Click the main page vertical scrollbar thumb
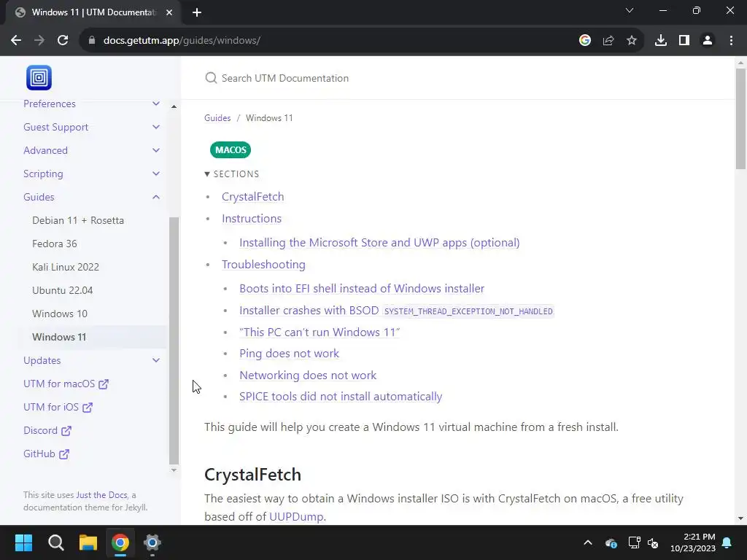 [740, 119]
